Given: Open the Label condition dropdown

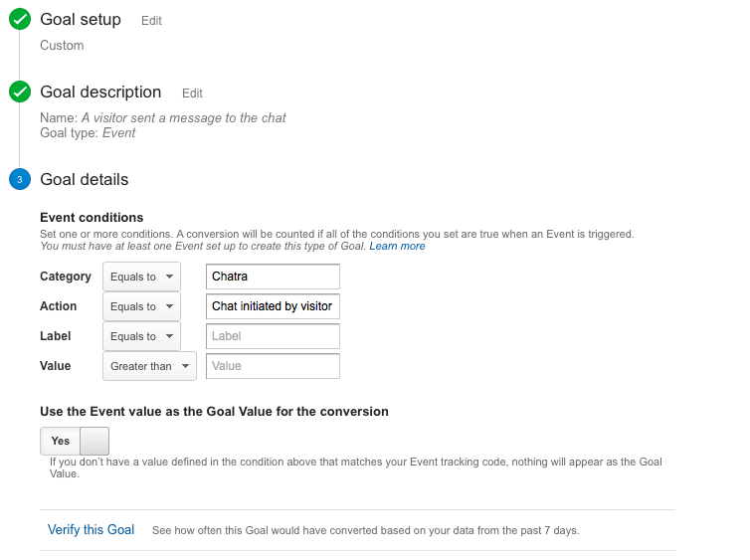Looking at the screenshot, I should (141, 336).
